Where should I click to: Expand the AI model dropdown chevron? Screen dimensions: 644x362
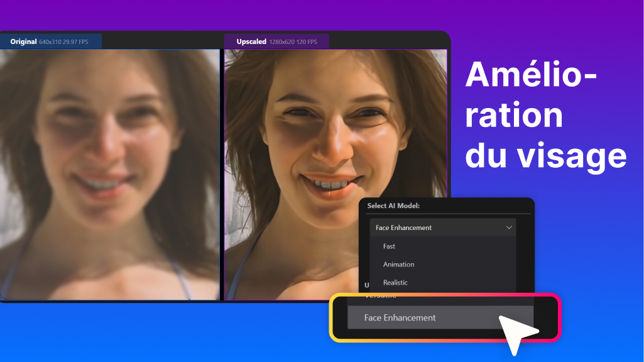(509, 227)
